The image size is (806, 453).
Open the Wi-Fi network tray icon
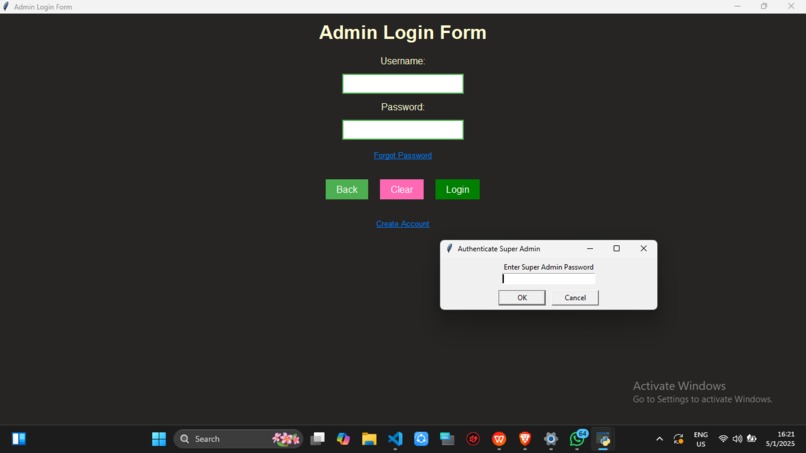(723, 439)
